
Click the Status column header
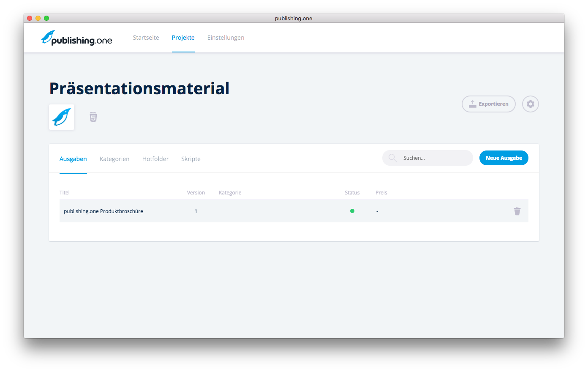pos(352,193)
